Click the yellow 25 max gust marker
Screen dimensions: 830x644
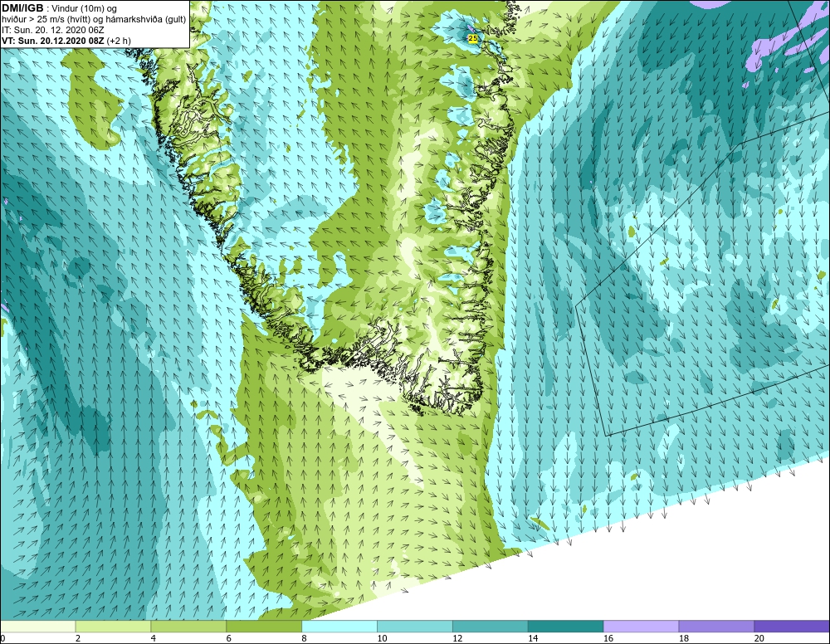point(473,38)
